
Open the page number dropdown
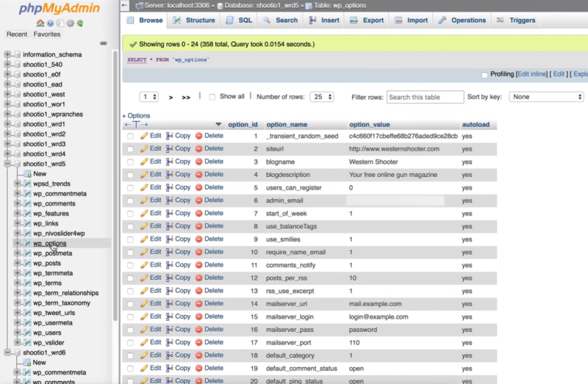(x=149, y=97)
